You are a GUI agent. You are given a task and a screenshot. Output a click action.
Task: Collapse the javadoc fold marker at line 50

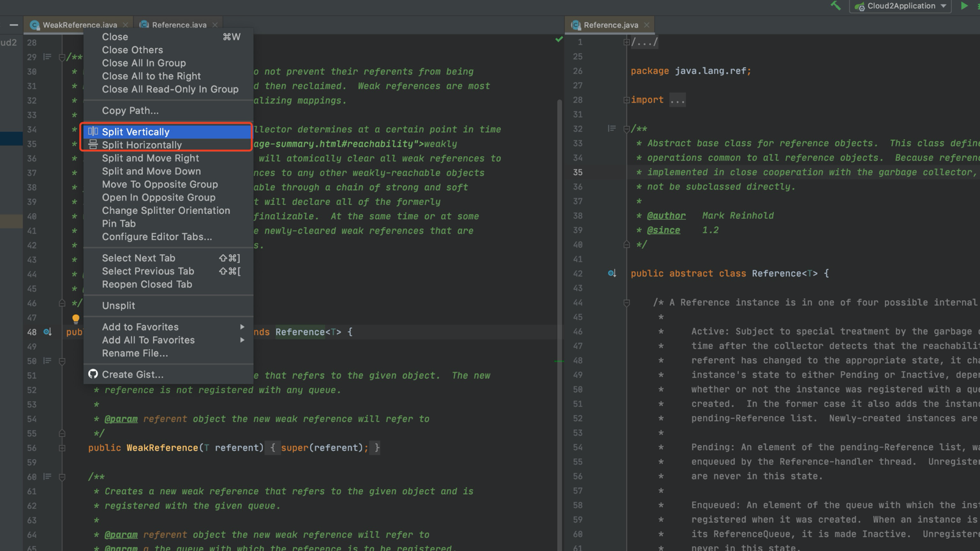pos(62,361)
